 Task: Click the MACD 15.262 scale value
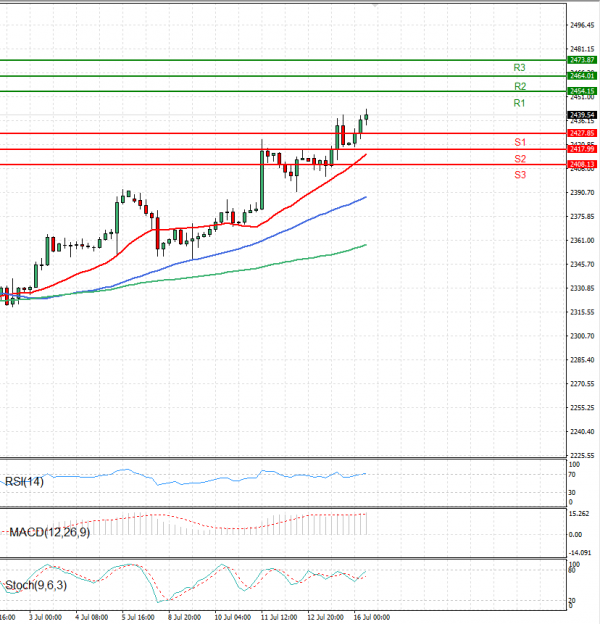pos(579,514)
